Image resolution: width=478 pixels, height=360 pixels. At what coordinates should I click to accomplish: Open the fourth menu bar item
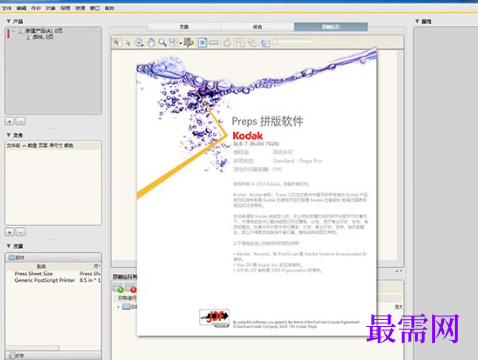[51, 8]
